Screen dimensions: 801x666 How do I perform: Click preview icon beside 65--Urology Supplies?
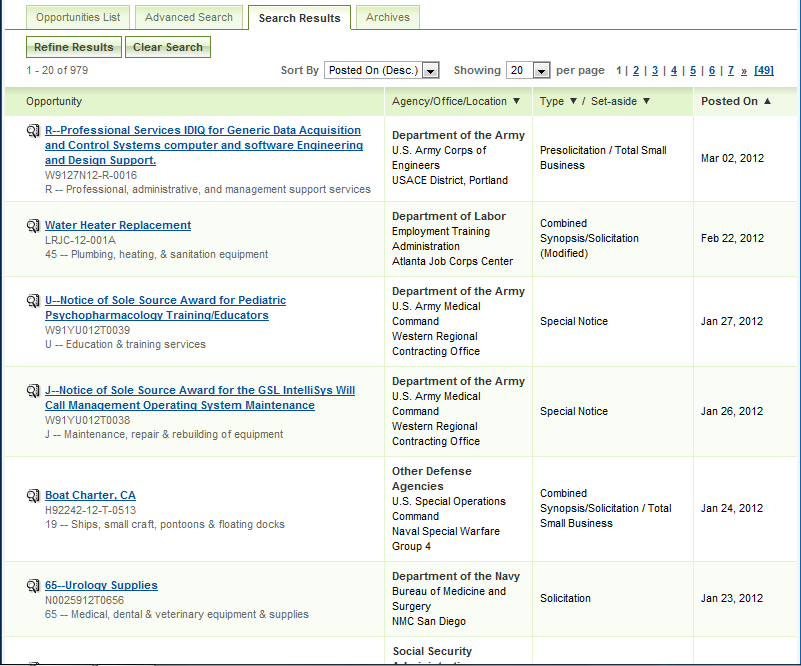tap(33, 585)
